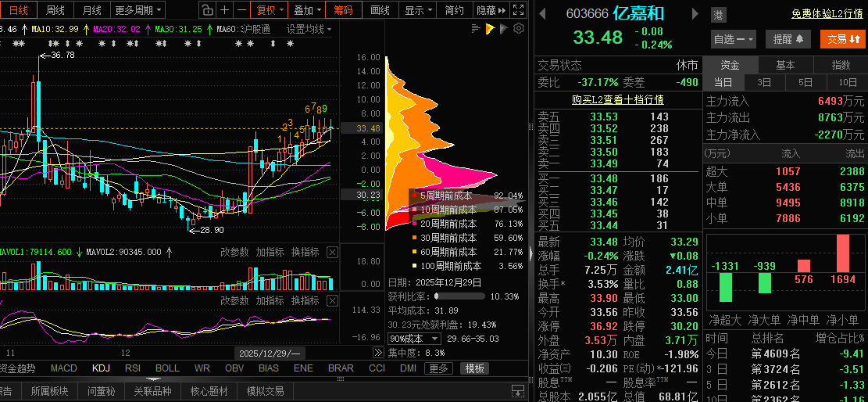
Task: Switch to 简约 simple mode
Action: point(455,9)
